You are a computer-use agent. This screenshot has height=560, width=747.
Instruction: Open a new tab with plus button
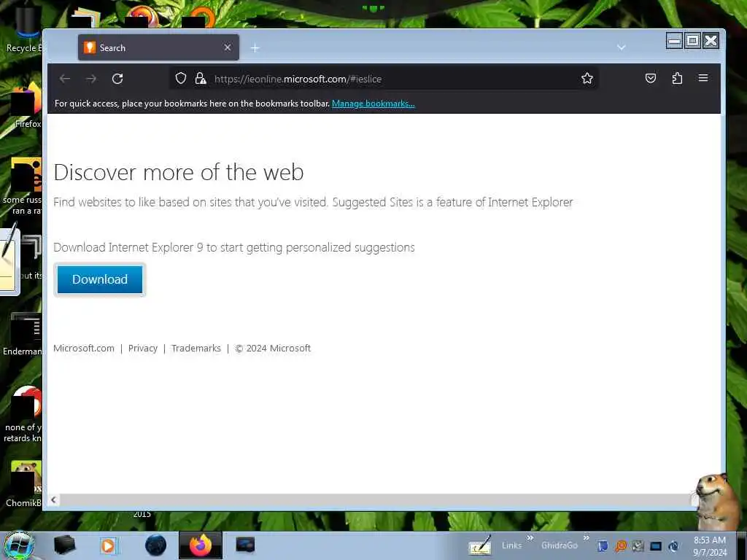click(255, 47)
